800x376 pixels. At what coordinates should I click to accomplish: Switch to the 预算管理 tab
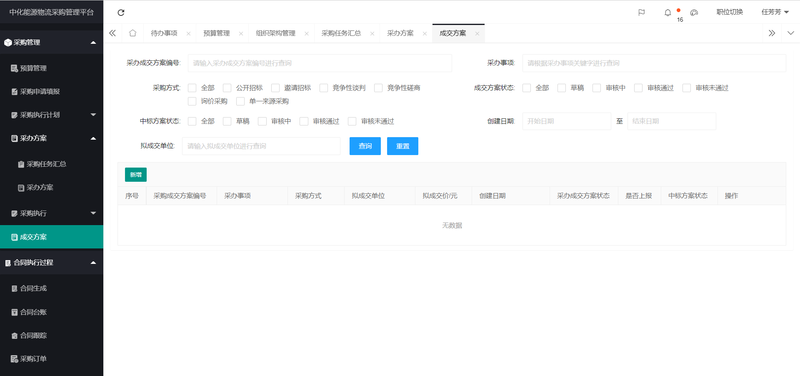pos(216,33)
